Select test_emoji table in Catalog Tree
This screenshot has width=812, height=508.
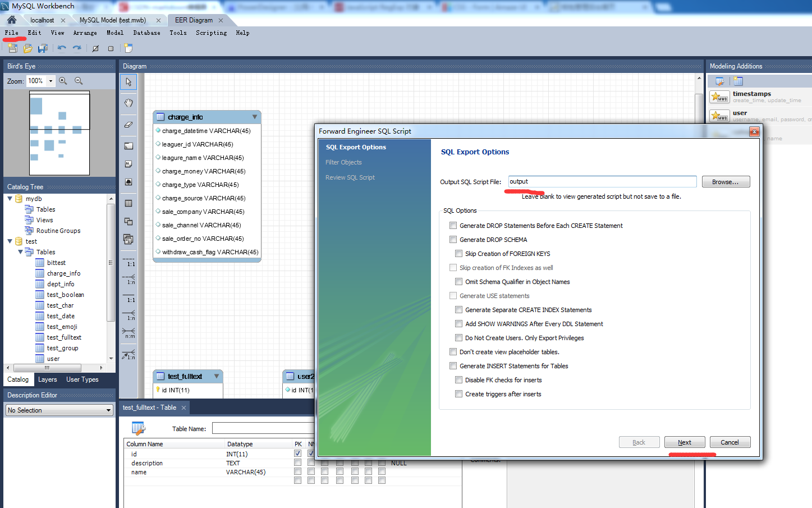pos(62,327)
